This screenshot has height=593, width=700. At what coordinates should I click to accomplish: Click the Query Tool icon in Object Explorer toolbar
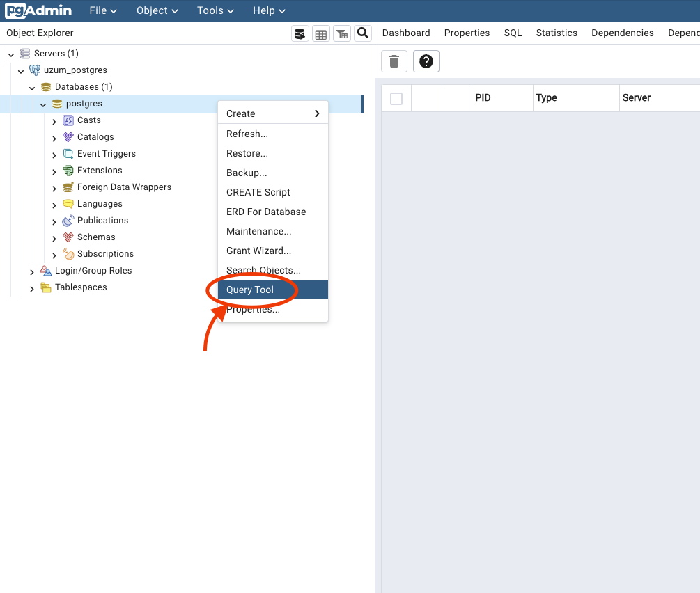click(300, 33)
